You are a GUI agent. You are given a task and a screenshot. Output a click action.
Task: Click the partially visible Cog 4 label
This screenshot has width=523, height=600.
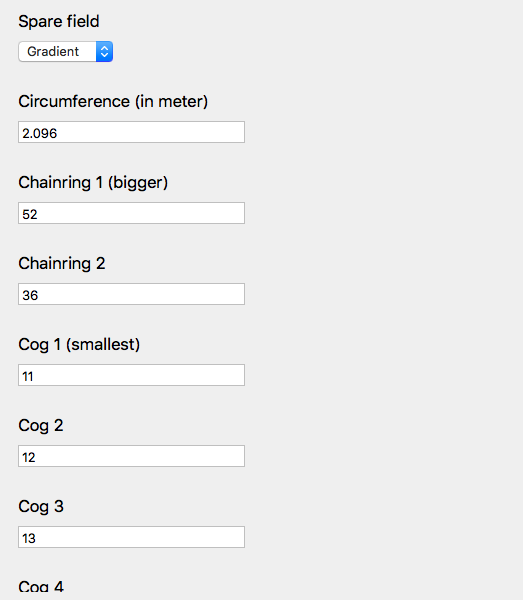[41, 587]
